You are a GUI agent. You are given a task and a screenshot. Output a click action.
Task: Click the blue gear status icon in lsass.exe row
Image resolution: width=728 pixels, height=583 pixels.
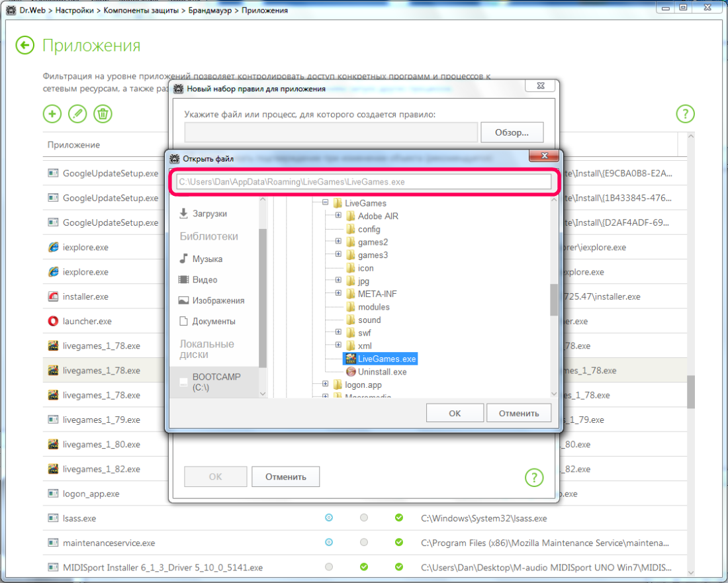click(x=329, y=517)
